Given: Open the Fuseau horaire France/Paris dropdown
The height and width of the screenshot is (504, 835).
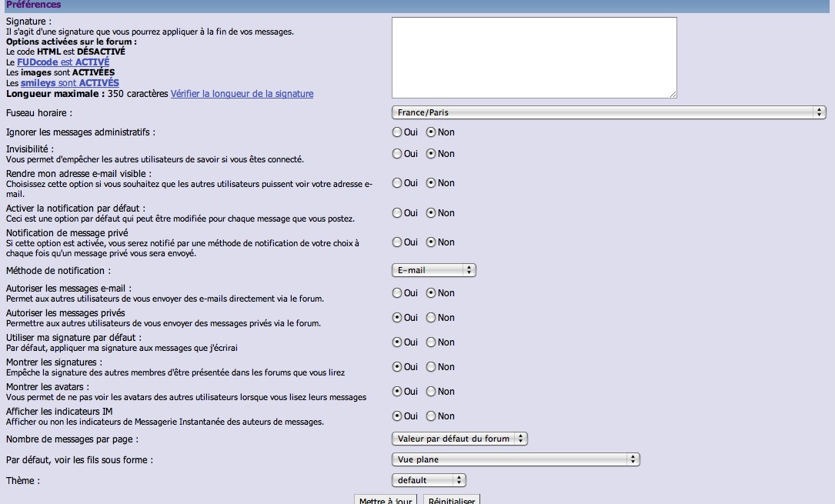Looking at the screenshot, I should [x=608, y=113].
